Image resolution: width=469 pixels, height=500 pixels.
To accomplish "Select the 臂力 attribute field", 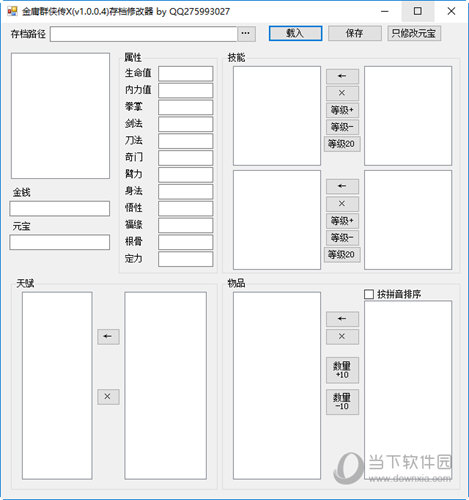I will click(x=186, y=175).
